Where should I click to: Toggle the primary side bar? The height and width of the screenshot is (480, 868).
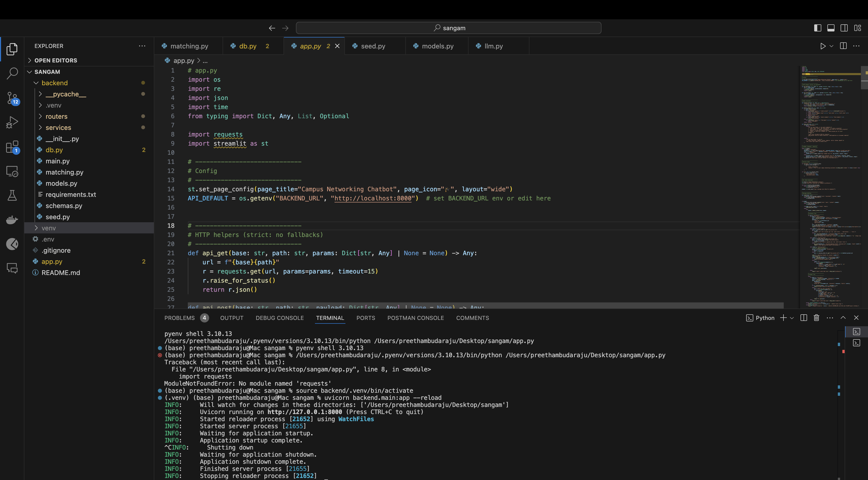coord(817,28)
